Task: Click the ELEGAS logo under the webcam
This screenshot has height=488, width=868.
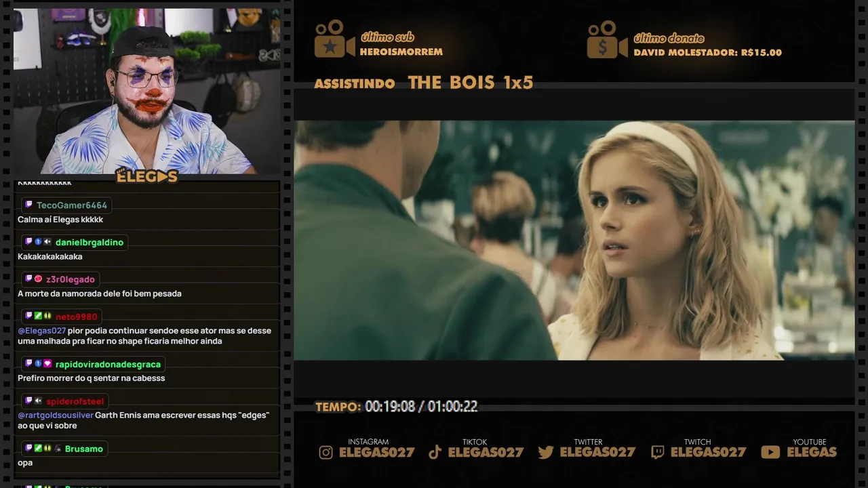Action: (x=146, y=176)
